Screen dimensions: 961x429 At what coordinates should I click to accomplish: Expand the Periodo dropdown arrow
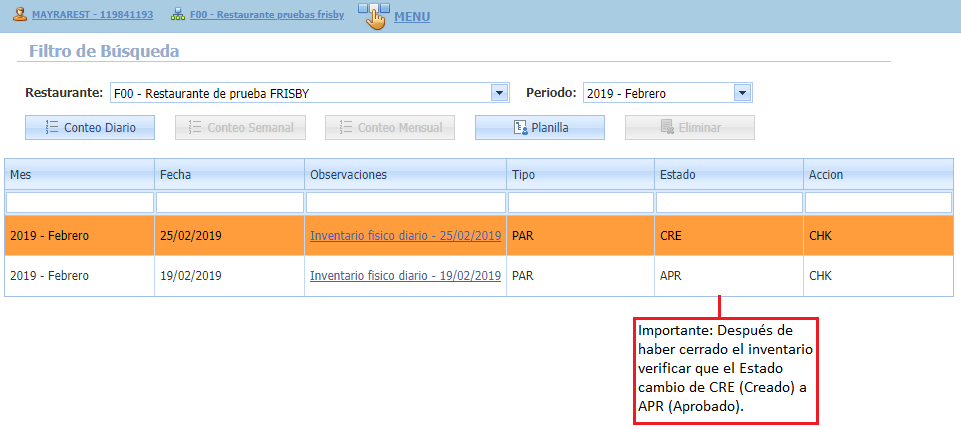(742, 93)
